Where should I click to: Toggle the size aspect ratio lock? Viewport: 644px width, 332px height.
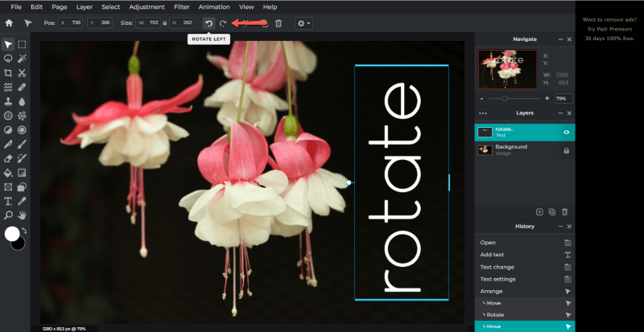pyautogui.click(x=165, y=23)
